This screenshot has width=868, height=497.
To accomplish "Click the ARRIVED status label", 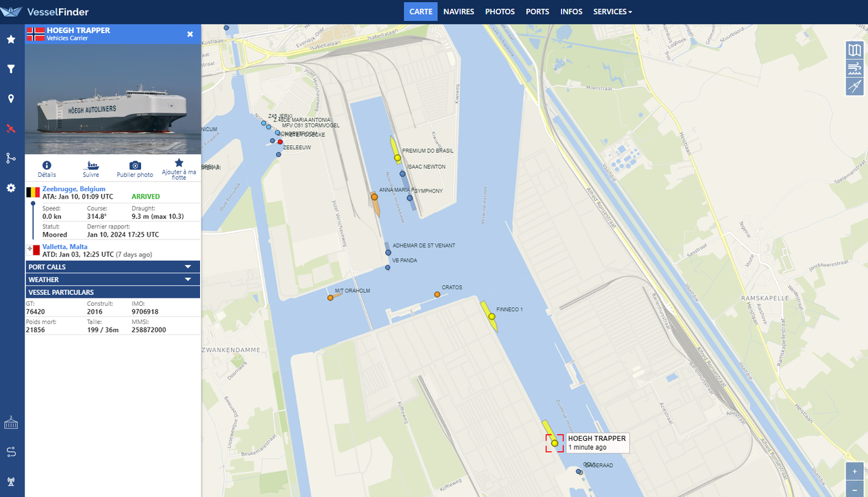I will tap(146, 197).
